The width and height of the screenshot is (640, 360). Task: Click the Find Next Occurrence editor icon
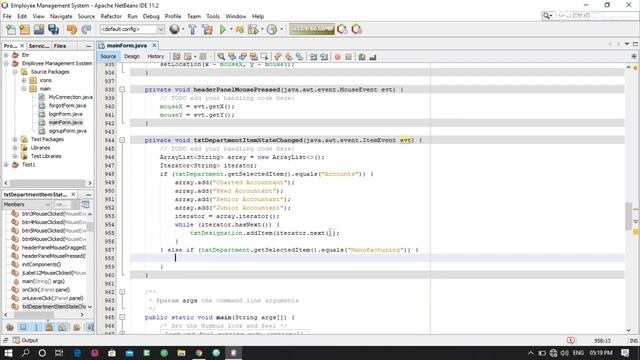click(x=243, y=57)
